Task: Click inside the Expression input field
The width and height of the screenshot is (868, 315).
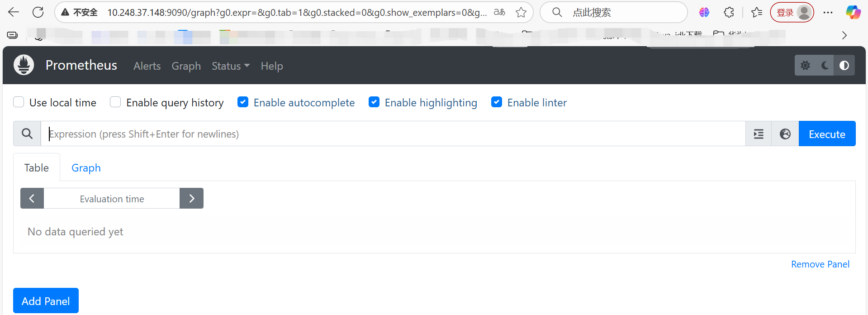Action: point(271,134)
